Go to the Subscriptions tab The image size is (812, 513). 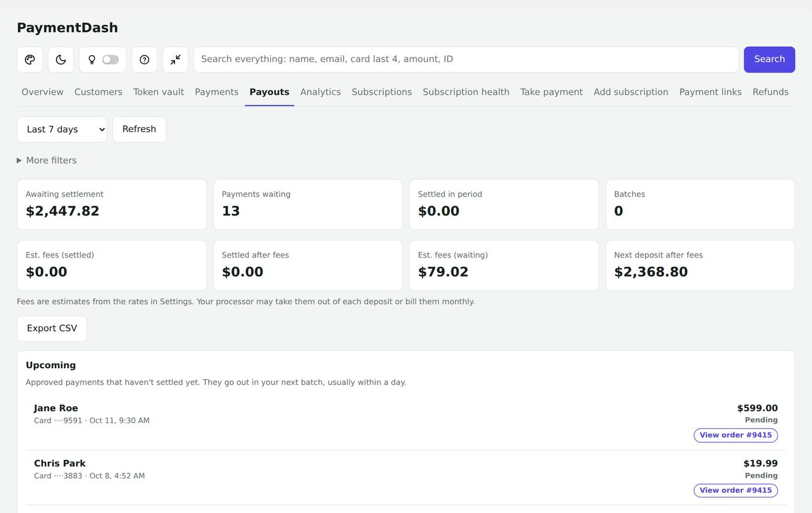click(x=382, y=92)
